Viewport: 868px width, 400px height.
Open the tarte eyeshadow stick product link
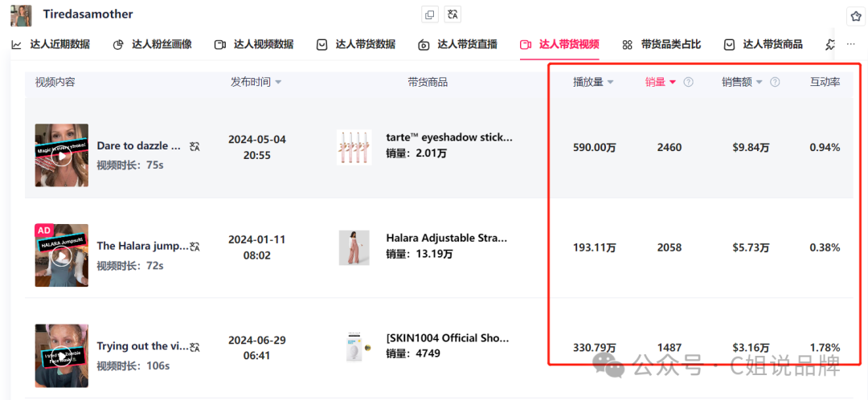pos(449,138)
